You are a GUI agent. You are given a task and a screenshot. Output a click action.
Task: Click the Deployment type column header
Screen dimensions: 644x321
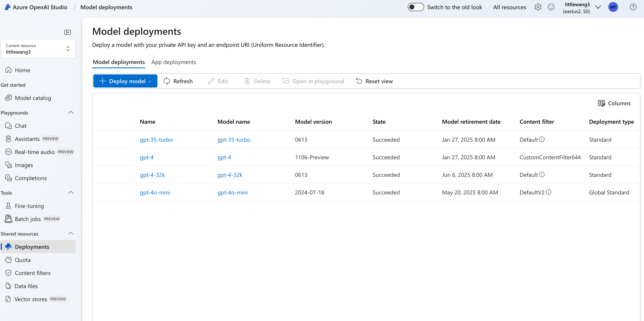[611, 122]
